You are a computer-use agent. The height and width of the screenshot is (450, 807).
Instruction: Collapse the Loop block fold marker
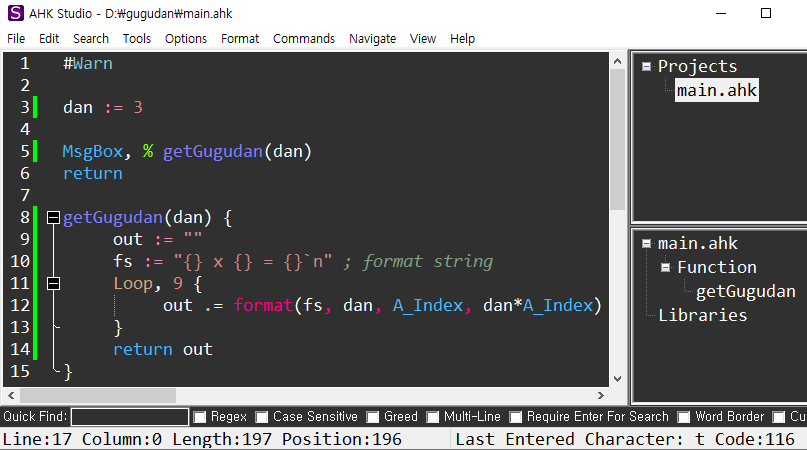(53, 283)
